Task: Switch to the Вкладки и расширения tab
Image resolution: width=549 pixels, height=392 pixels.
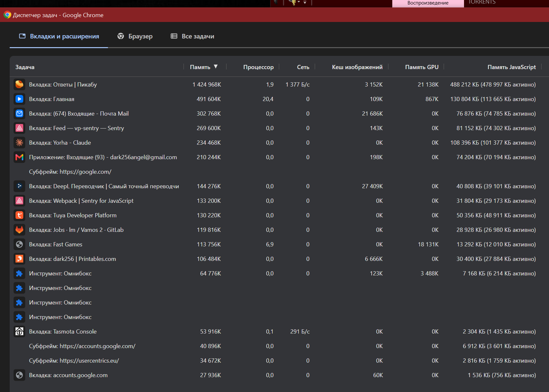Action: click(59, 36)
